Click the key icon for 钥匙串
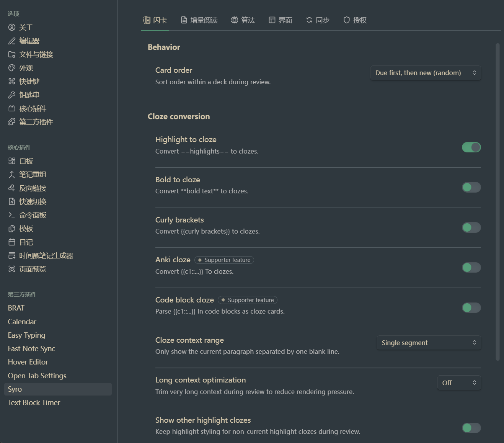Image resolution: width=504 pixels, height=443 pixels. 12,95
